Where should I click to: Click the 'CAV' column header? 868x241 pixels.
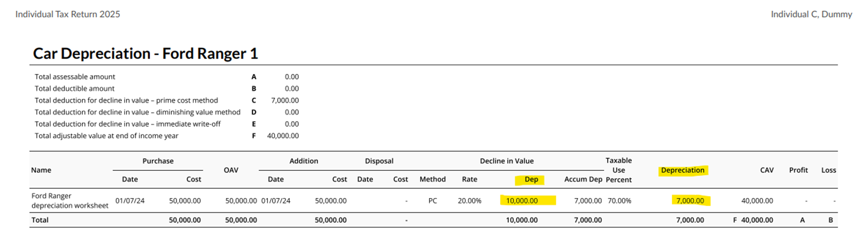pos(767,170)
